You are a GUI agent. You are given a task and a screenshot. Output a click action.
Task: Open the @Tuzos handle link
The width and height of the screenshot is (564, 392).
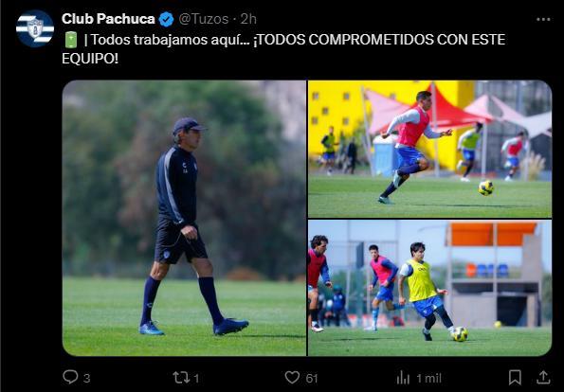click(x=204, y=19)
